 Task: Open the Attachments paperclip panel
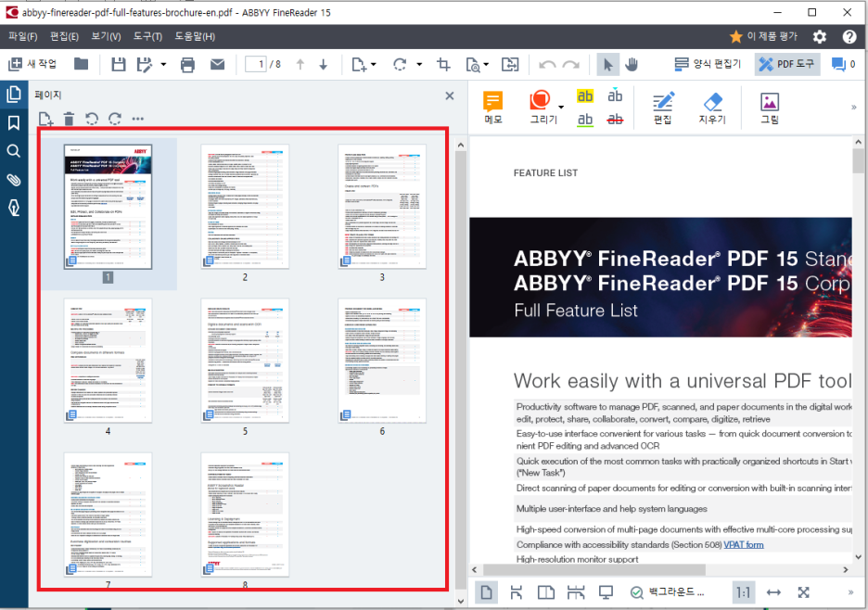click(14, 179)
